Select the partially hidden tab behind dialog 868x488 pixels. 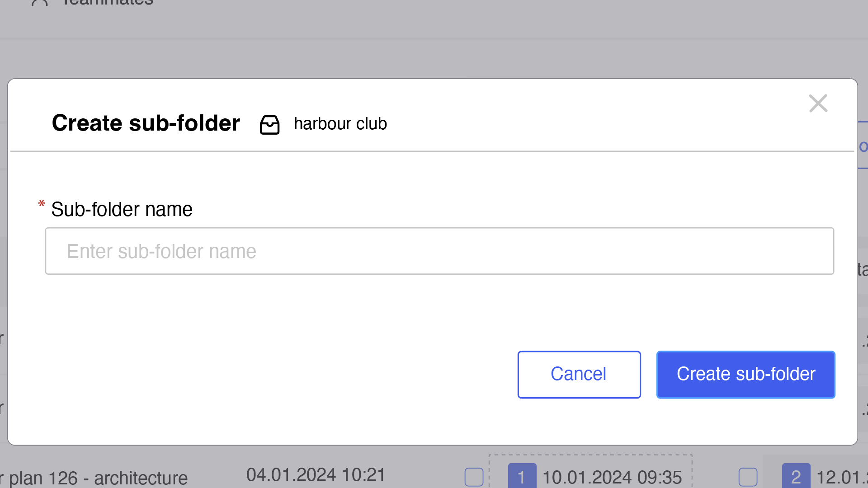(863, 145)
